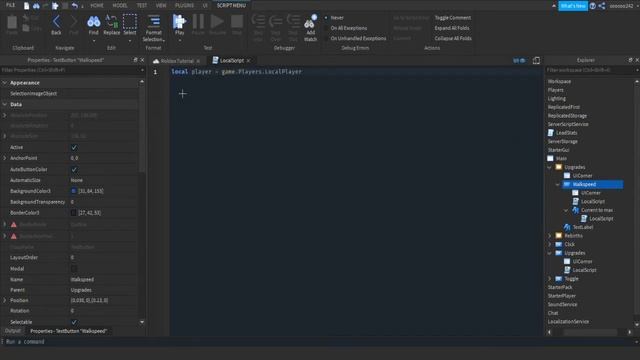Expand the Rebirths folder in Explorer
This screenshot has height=360, width=640.
[x=549, y=236]
